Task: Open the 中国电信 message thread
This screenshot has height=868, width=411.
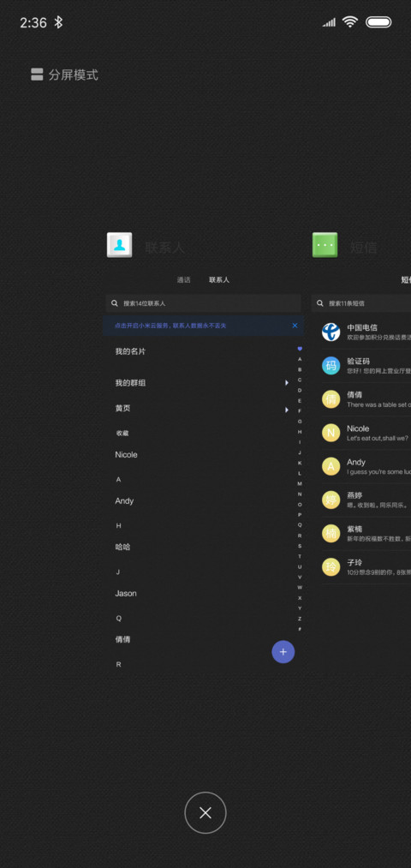Action: (x=366, y=332)
